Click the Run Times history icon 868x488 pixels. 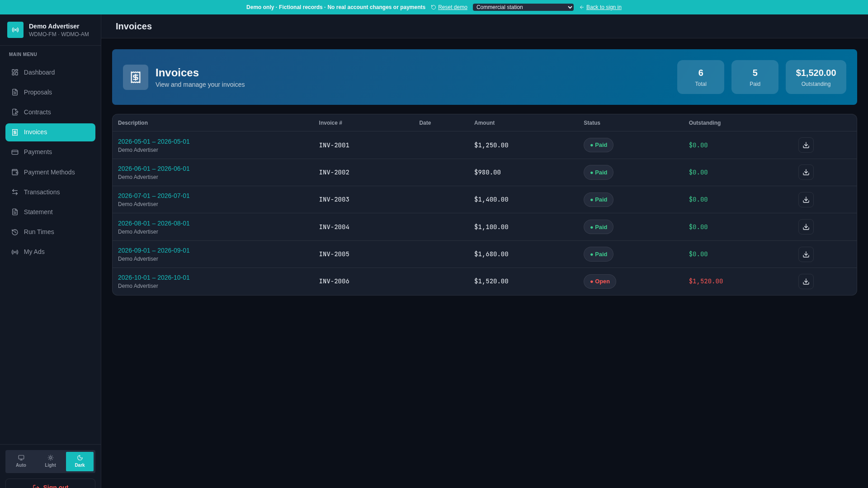tap(15, 232)
